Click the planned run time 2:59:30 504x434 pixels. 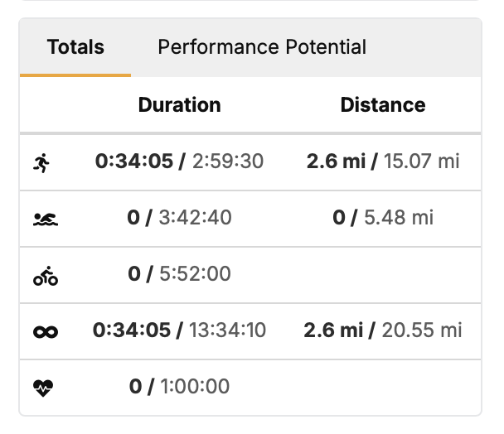[x=228, y=162]
